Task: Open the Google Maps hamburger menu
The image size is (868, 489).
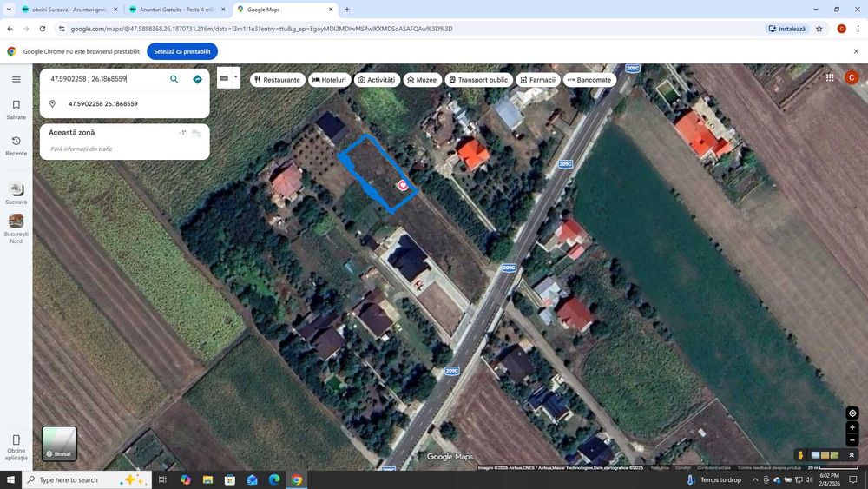Action: (16, 79)
